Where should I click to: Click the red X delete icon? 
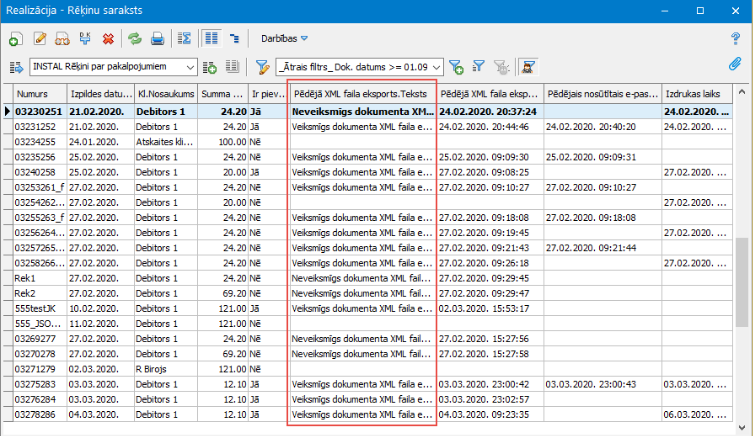108,39
